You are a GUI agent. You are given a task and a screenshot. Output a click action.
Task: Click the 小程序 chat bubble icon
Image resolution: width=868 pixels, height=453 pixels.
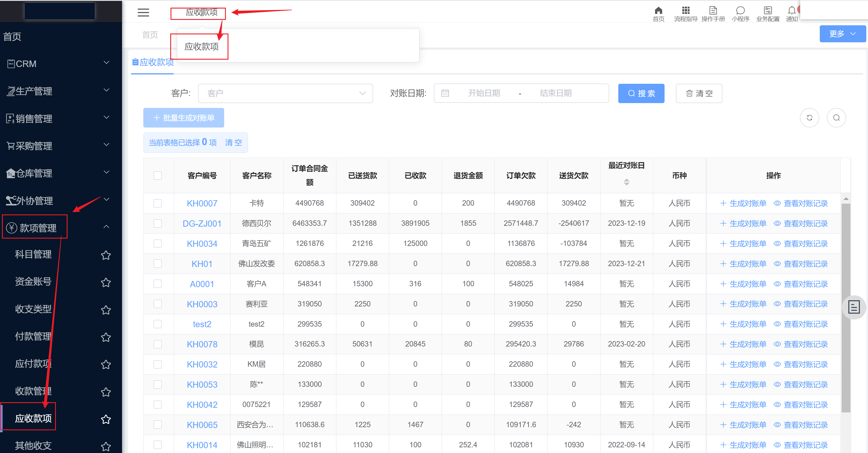(740, 11)
